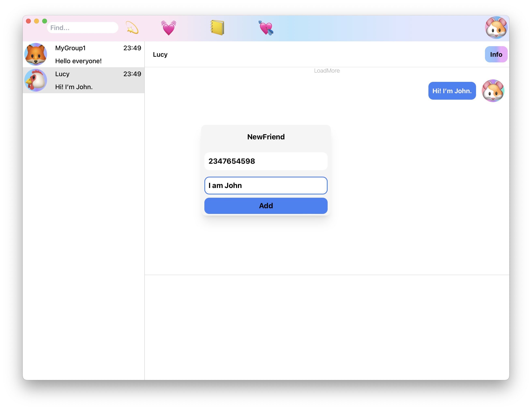
Task: Click the "Hi! I'm John." message bubble
Action: [452, 91]
